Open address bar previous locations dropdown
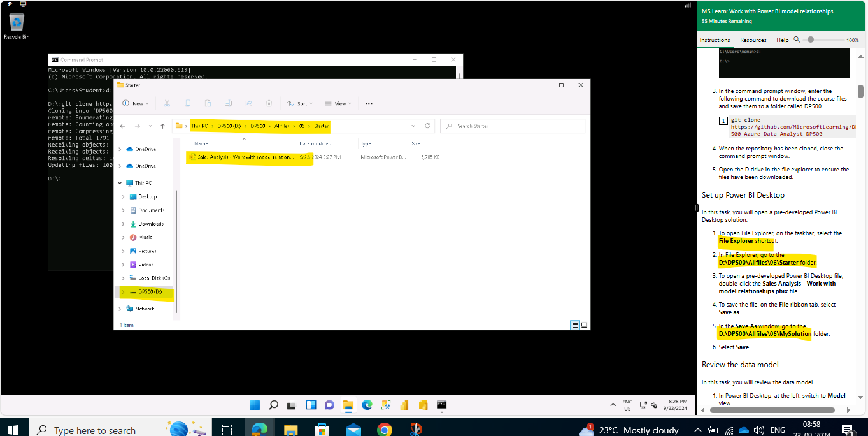868x436 pixels. pos(414,126)
